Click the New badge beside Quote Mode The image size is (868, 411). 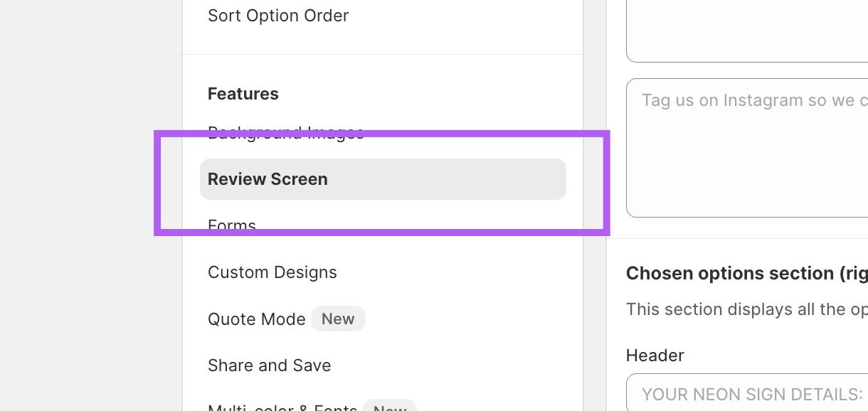[338, 319]
